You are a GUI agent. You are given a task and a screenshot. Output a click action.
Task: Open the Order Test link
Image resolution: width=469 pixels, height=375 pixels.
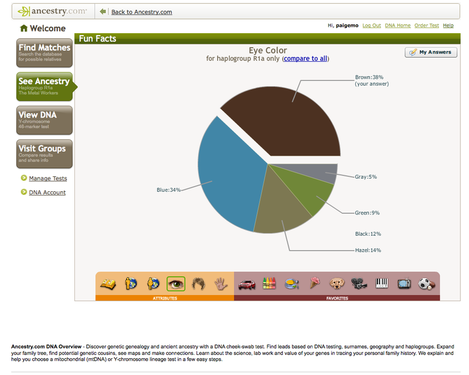[x=427, y=26]
